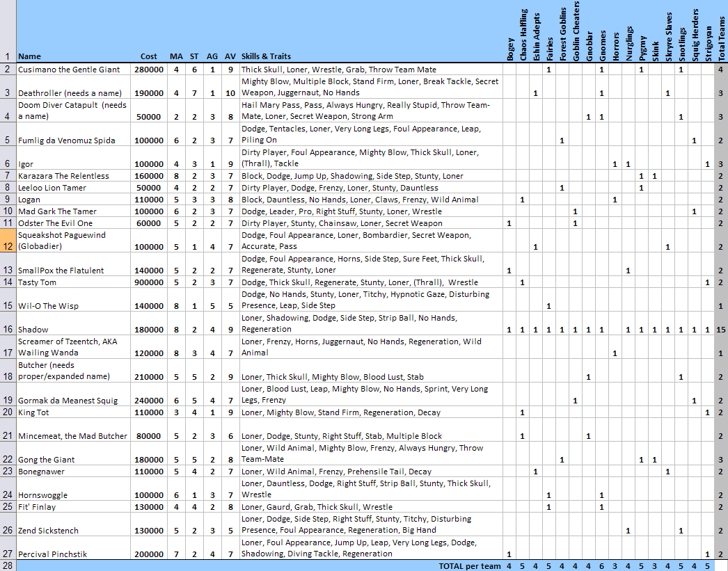The image size is (728, 571).
Task: Click skills cell "Loner, Gaurd, Grab, Thick Skull, Wrestle"
Action: click(x=371, y=506)
